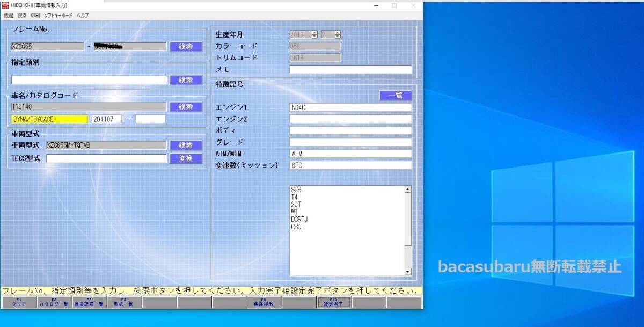Click the feature list scrollbar up arrow

[x=408, y=190]
